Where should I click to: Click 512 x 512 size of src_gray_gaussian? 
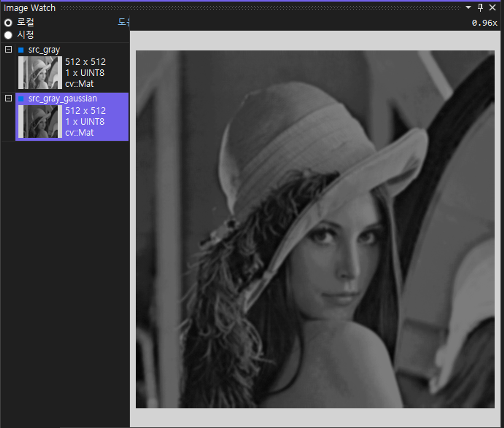tap(85, 111)
